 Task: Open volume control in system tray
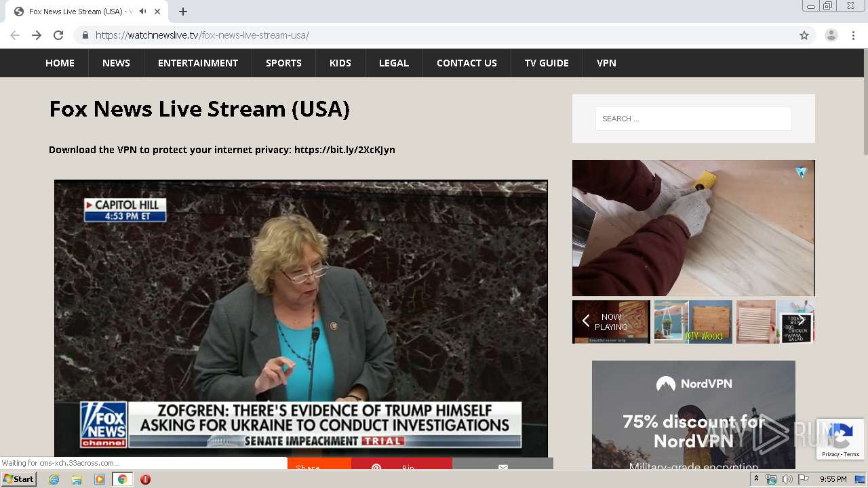click(787, 479)
